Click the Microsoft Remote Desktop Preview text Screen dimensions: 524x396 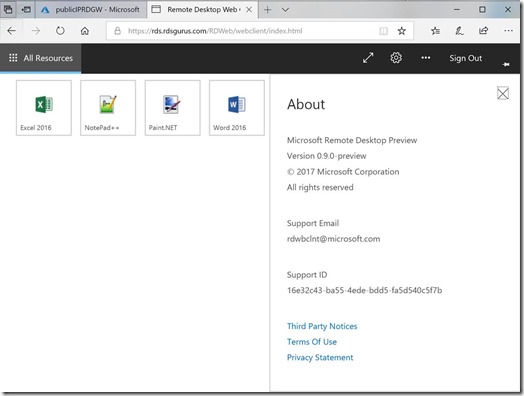click(x=352, y=140)
